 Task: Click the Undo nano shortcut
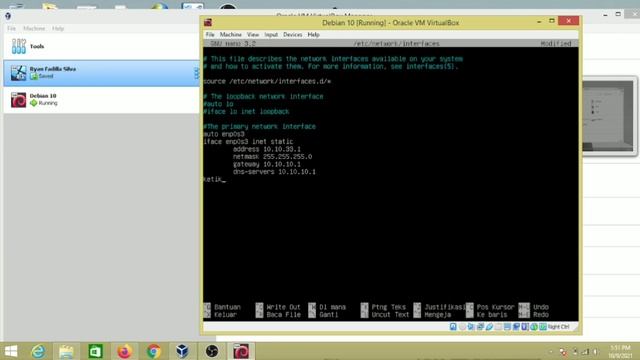(x=534, y=307)
